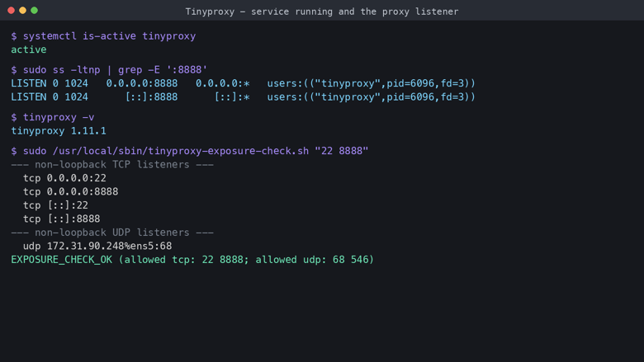The width and height of the screenshot is (644, 362).
Task: Click '0.0.0.0:*' peer address in first LISTEN row
Action: click(223, 83)
